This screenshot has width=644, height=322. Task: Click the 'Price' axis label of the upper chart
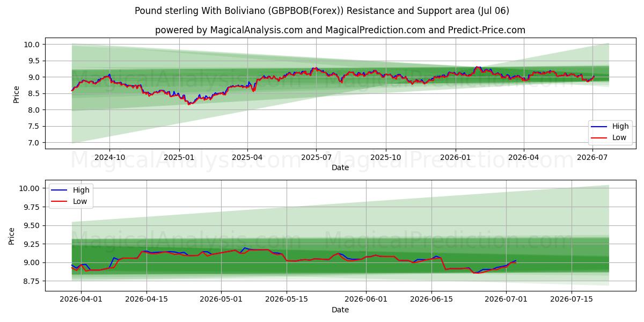[x=16, y=94]
